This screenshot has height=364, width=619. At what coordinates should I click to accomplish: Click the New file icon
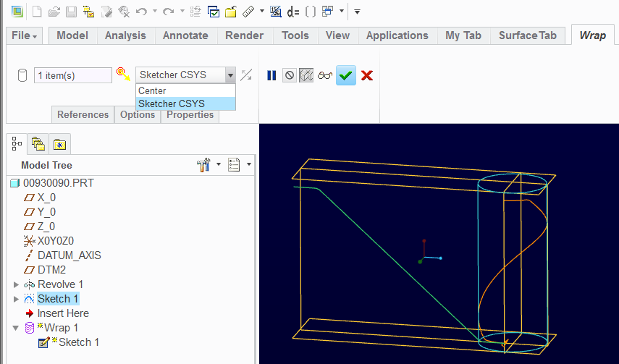[x=37, y=12]
